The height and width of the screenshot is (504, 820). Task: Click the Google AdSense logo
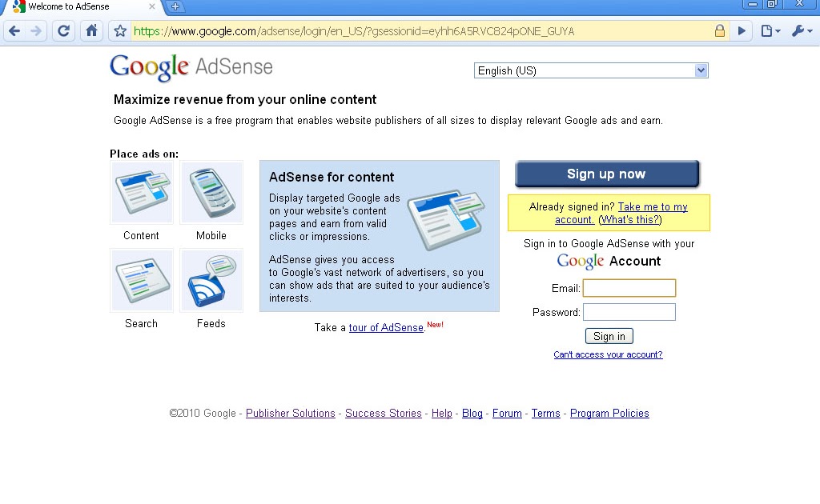pyautogui.click(x=191, y=67)
